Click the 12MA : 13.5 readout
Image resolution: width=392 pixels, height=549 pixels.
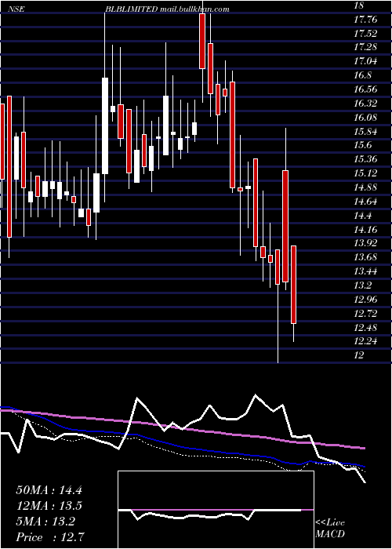[x=49, y=506]
